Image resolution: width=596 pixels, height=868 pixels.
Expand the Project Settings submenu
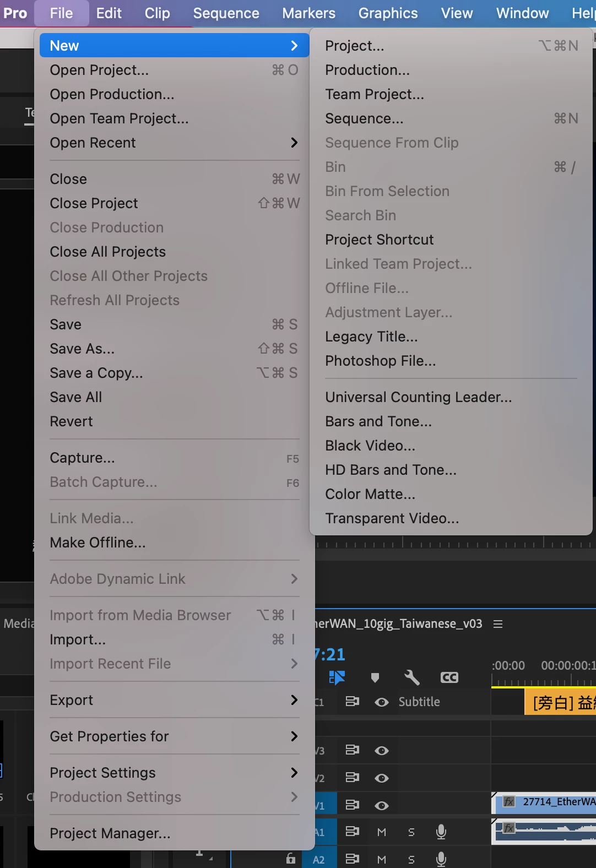point(175,773)
